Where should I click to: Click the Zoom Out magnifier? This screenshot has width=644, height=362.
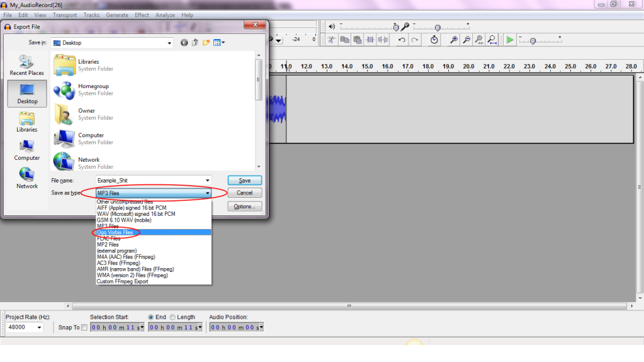click(x=466, y=40)
